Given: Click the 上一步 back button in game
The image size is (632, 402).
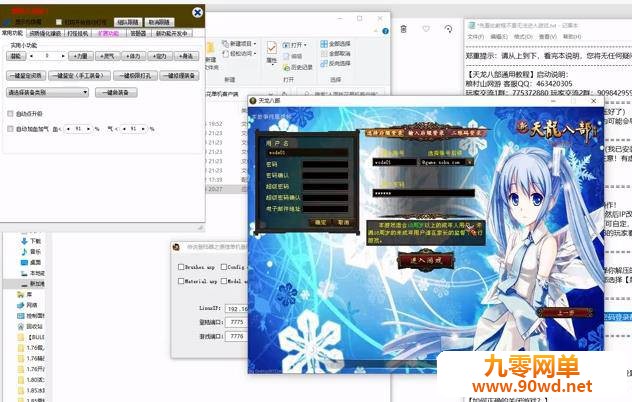Looking at the screenshot, I should click(564, 312).
